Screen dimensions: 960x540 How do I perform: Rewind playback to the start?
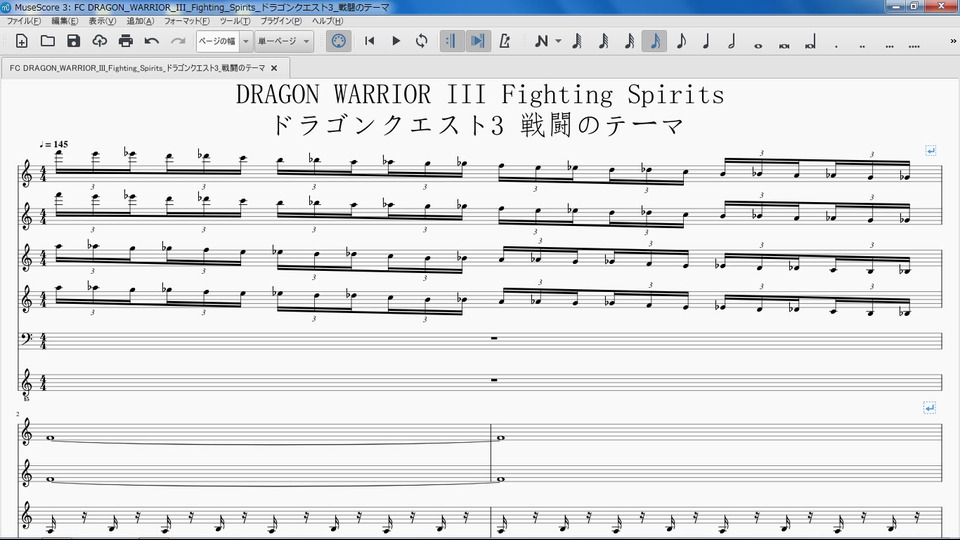[x=369, y=41]
